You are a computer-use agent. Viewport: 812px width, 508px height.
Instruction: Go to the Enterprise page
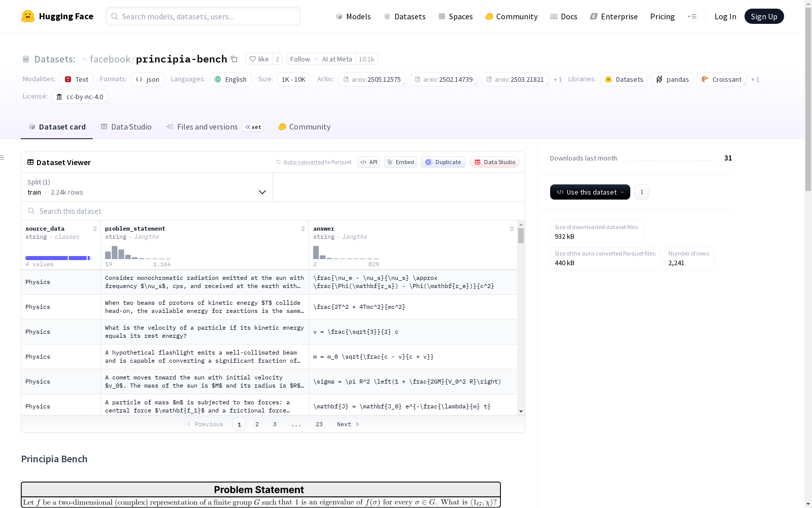tap(614, 16)
